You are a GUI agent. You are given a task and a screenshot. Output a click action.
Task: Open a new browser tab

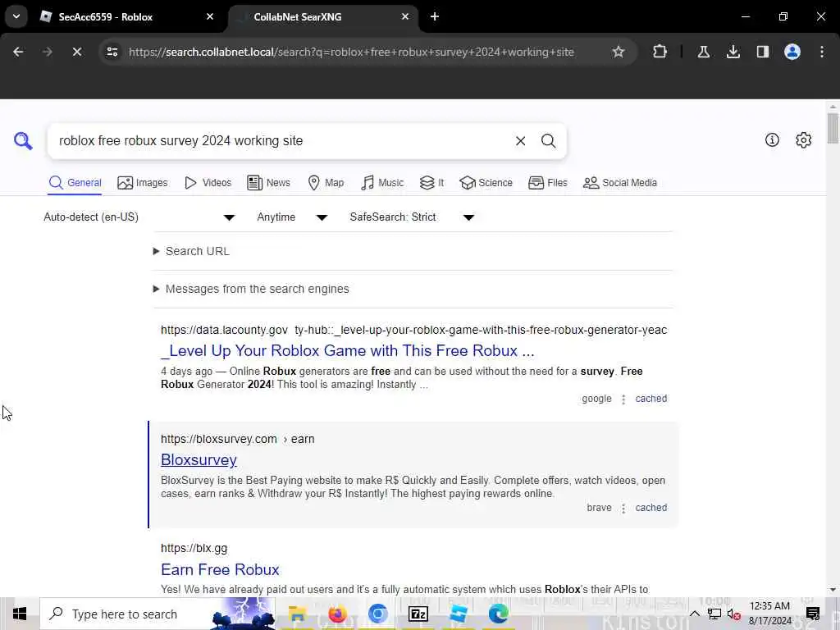(435, 16)
